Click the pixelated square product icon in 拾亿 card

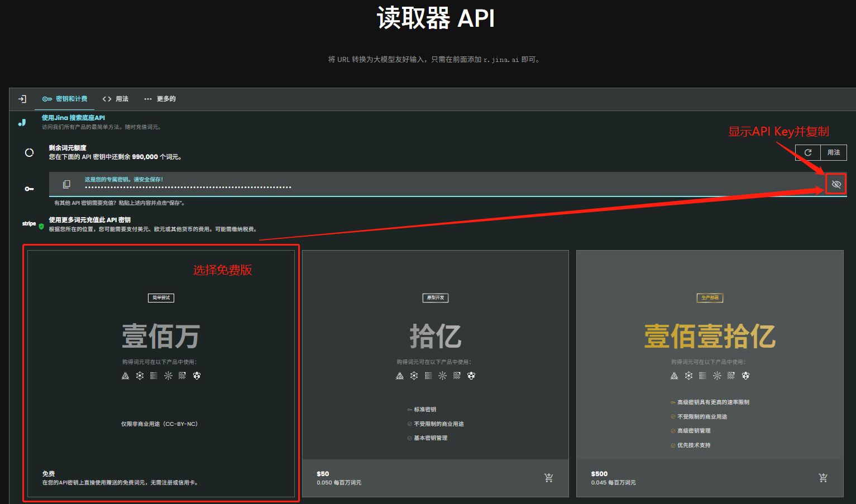pyautogui.click(x=457, y=376)
